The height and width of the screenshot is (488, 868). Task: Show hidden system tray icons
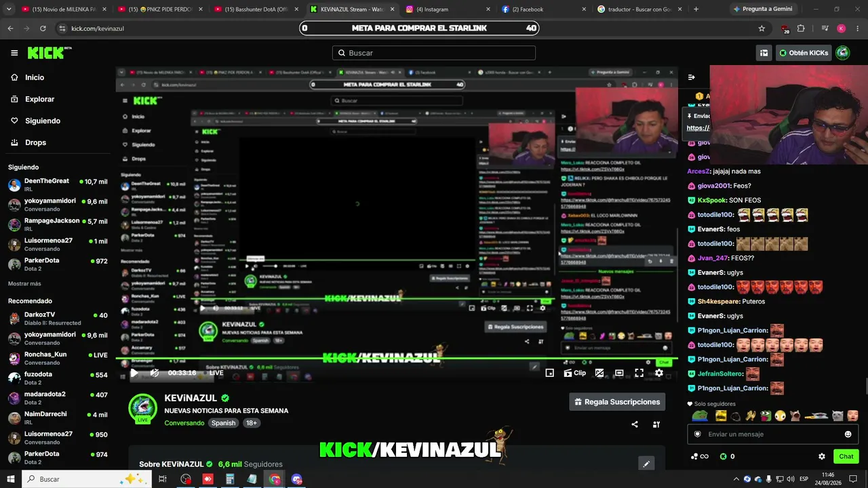736,479
